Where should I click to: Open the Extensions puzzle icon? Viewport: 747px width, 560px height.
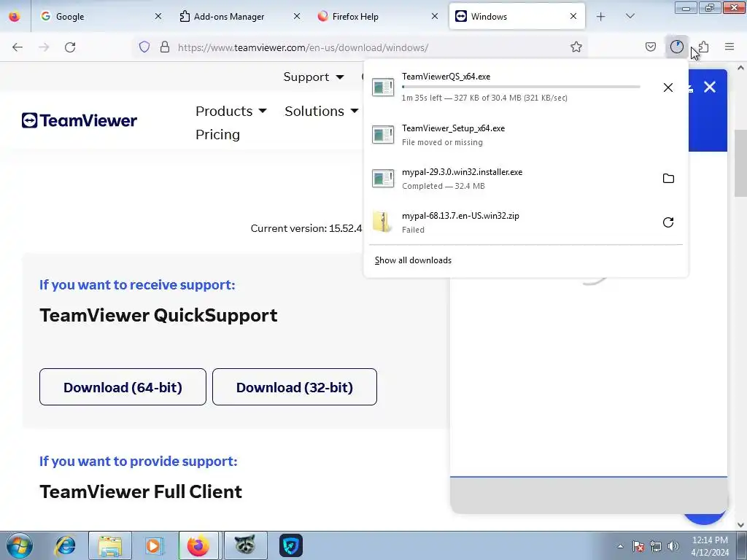click(704, 47)
